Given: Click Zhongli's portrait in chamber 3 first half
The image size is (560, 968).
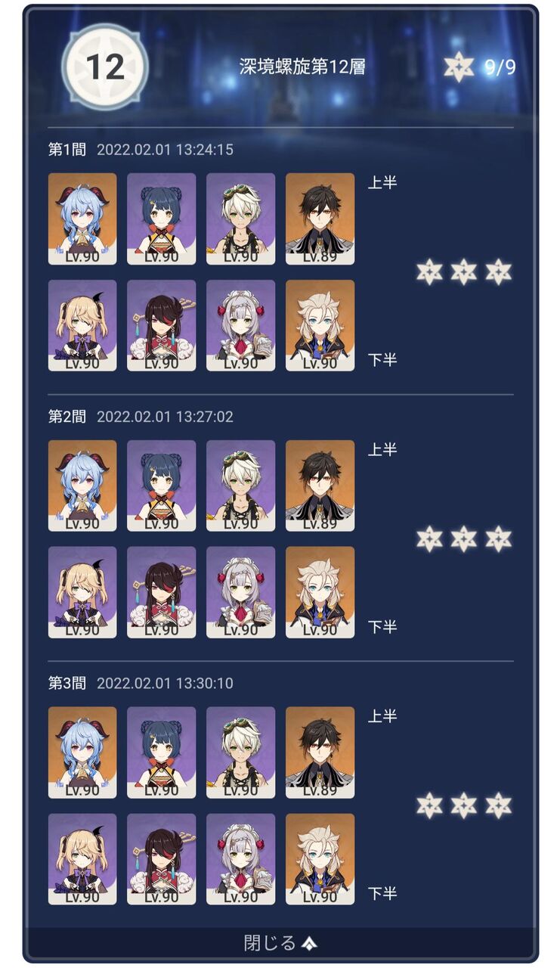Looking at the screenshot, I should [320, 752].
